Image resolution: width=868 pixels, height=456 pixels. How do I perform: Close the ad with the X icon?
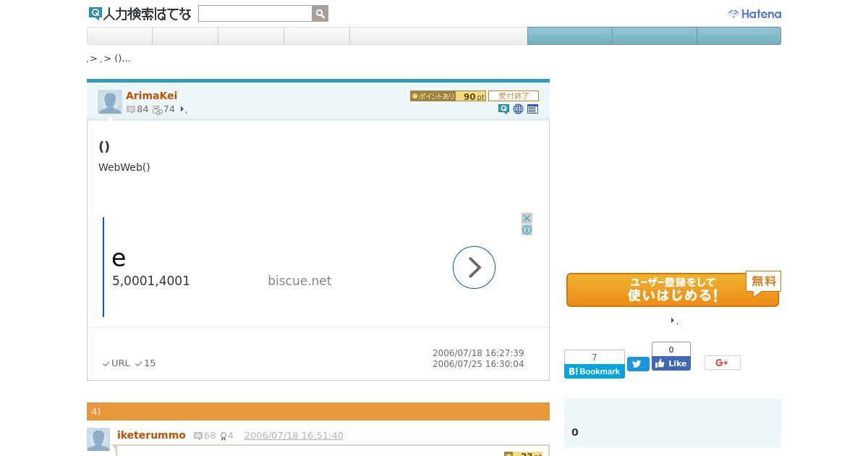point(527,218)
